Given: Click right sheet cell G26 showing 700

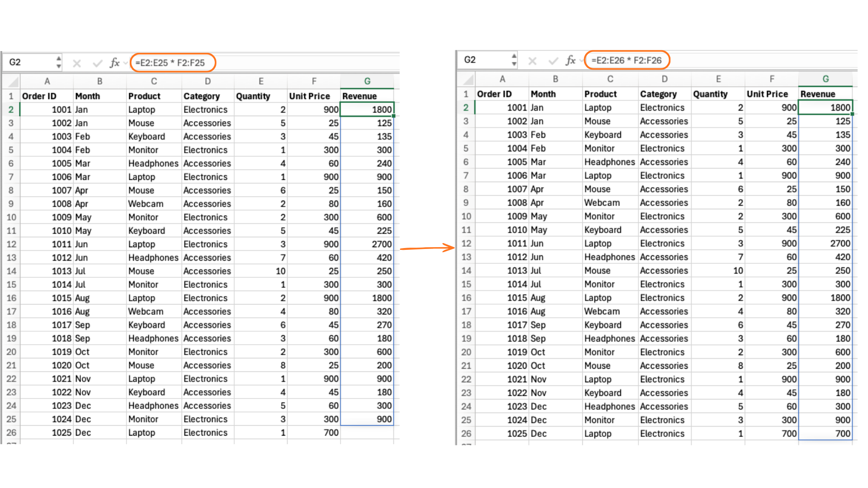Looking at the screenshot, I should coord(826,434).
